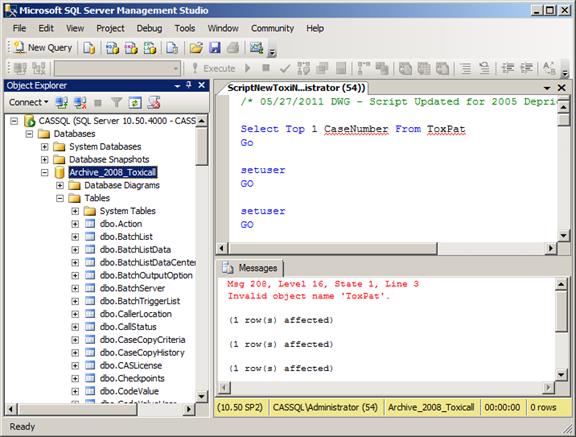This screenshot has width=576, height=437.
Task: Click the Open File folder icon
Action: (x=196, y=48)
